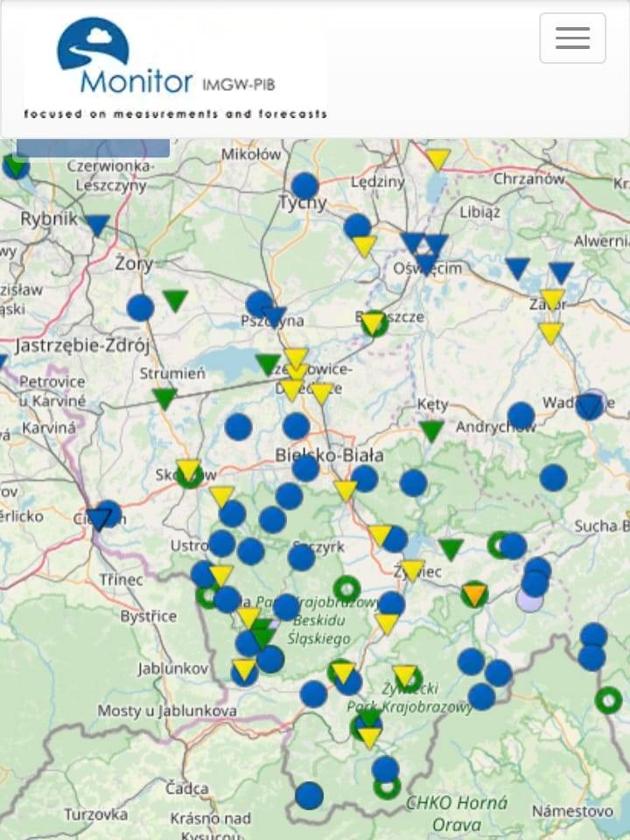This screenshot has height=840, width=630.
Task: Select the blue circle marker at Andrychów
Action: click(521, 416)
